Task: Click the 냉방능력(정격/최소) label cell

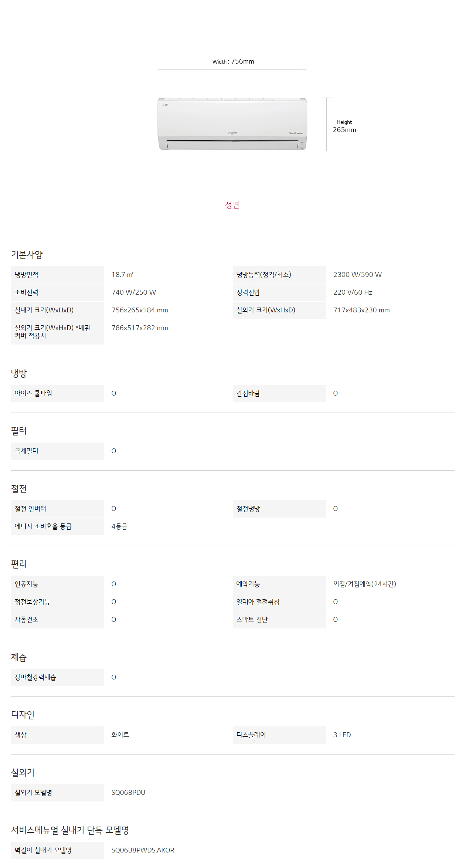Action: [279, 275]
